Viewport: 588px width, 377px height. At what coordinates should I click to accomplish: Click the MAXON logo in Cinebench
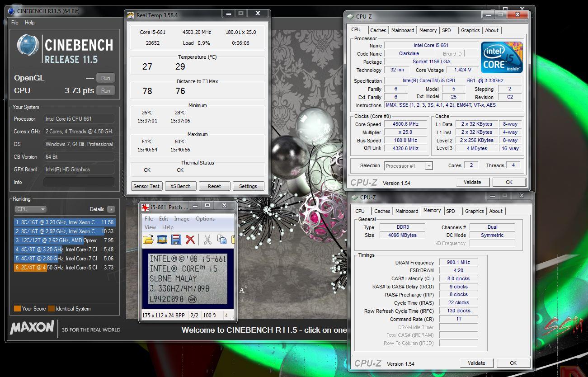(x=32, y=327)
